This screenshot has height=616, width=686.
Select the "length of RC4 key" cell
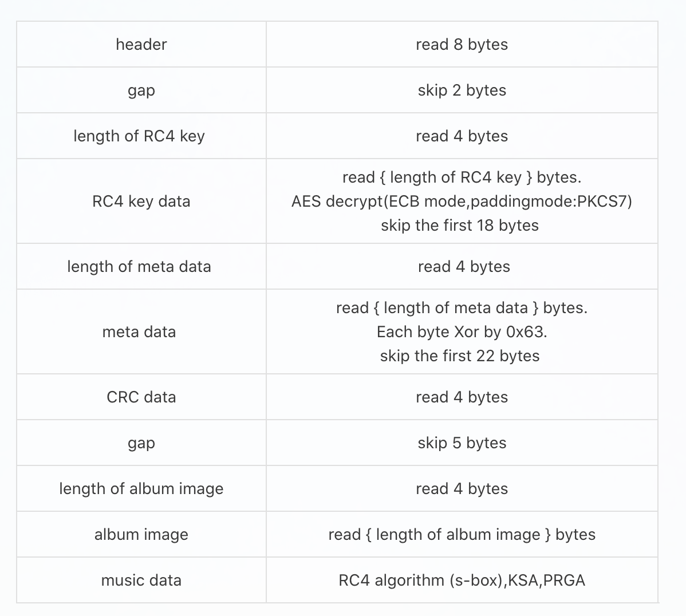(x=139, y=136)
